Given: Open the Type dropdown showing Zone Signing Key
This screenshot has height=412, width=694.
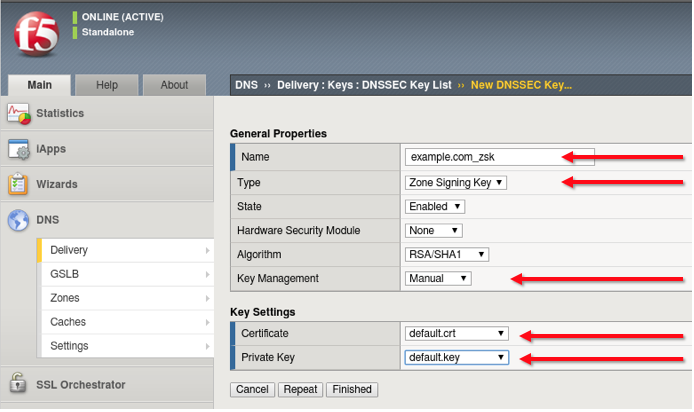Looking at the screenshot, I should tap(455, 183).
